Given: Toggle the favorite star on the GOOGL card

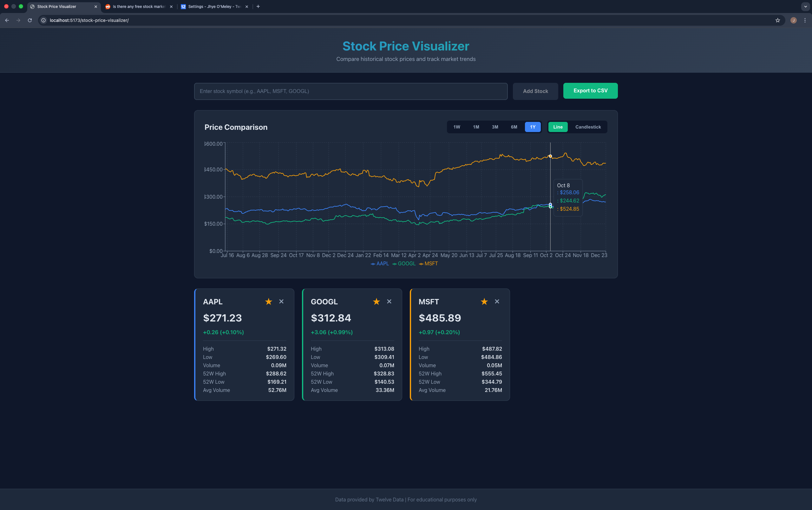Looking at the screenshot, I should (x=376, y=301).
